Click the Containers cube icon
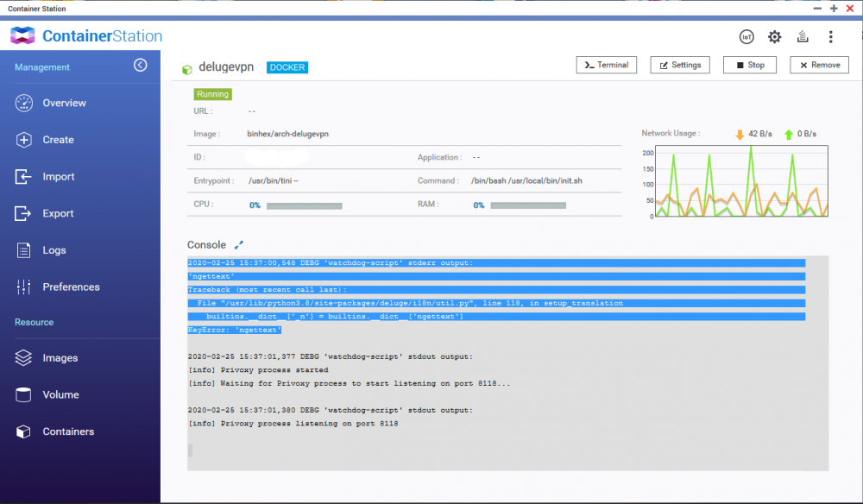 [x=23, y=432]
